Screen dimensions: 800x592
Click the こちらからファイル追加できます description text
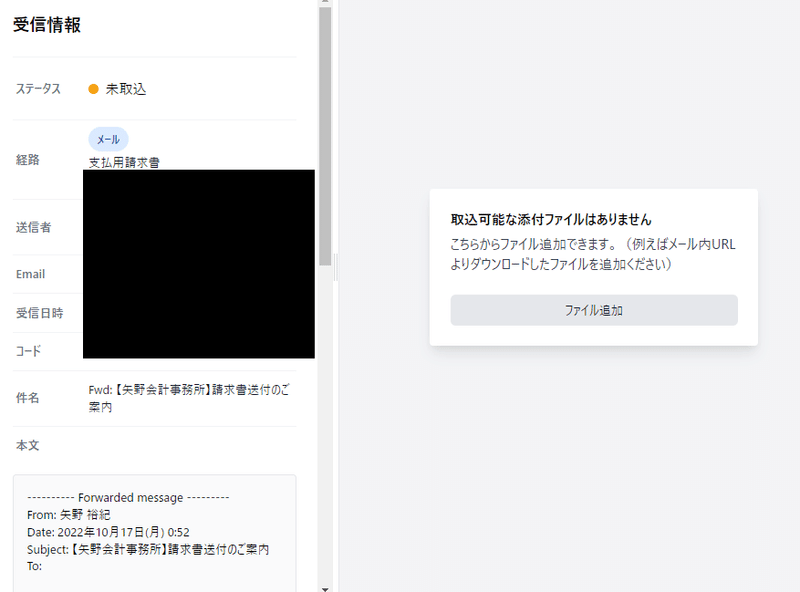593,254
